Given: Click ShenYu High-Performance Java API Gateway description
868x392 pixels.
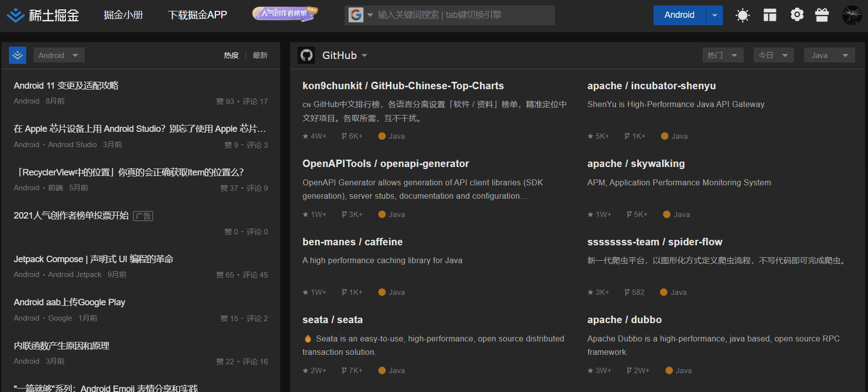Looking at the screenshot, I should 676,105.
